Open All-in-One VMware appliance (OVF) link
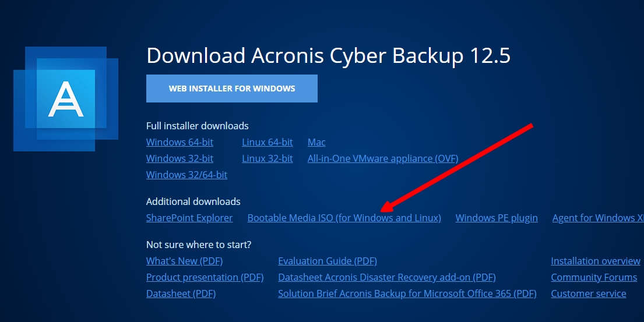 (x=383, y=158)
